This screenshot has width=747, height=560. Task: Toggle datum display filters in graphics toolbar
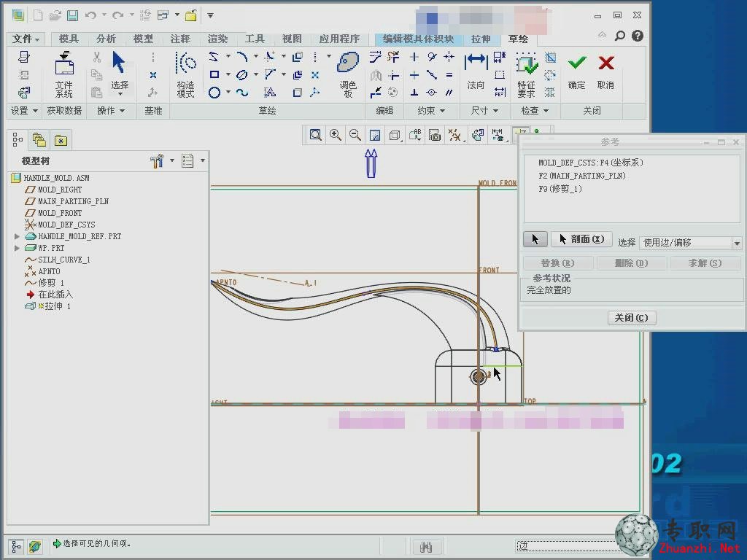coord(454,135)
